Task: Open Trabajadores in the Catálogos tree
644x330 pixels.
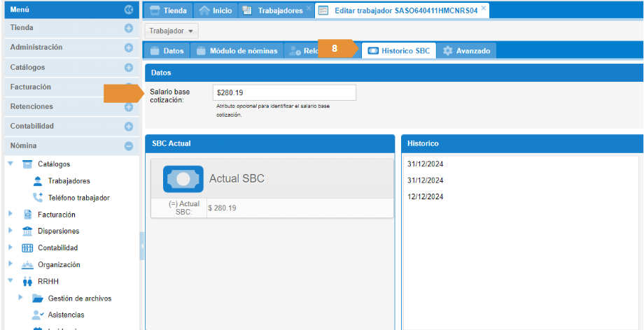Action: tap(68, 181)
